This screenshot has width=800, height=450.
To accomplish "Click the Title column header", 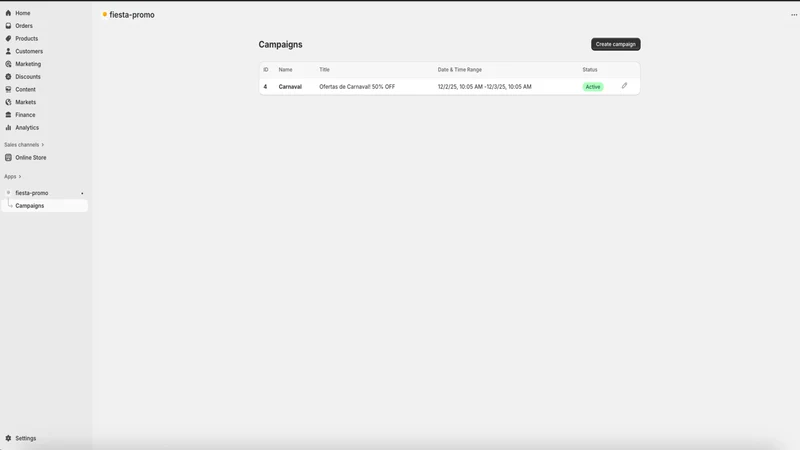I will pos(324,70).
